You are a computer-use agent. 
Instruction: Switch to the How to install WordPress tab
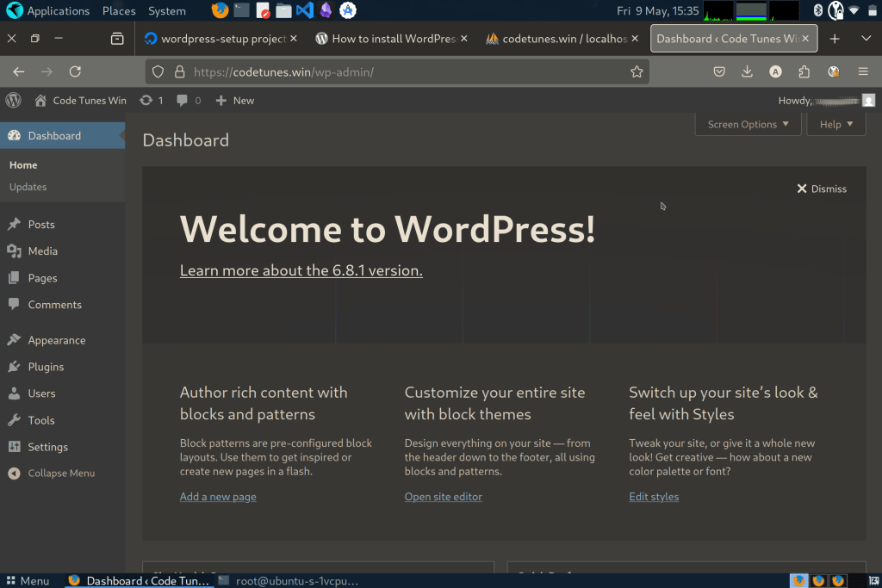[x=390, y=38]
